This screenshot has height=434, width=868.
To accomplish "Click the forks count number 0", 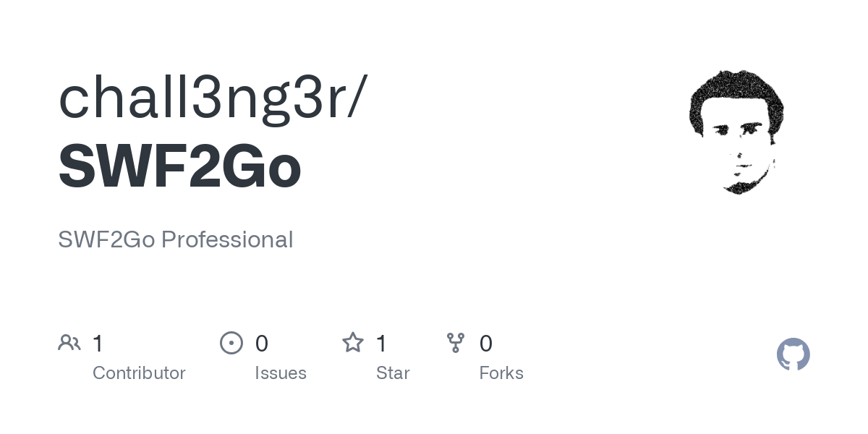I will [486, 344].
